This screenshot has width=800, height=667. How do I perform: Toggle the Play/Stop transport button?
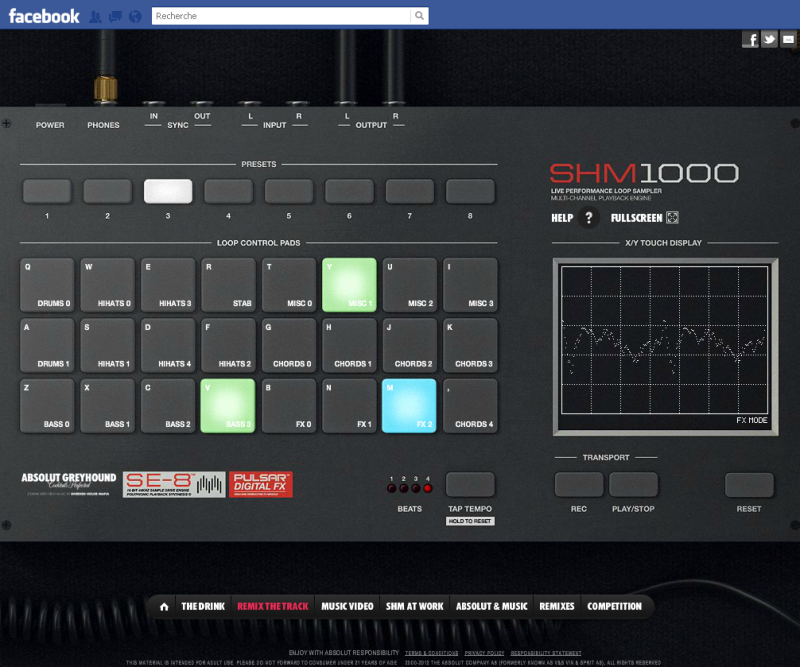(634, 484)
